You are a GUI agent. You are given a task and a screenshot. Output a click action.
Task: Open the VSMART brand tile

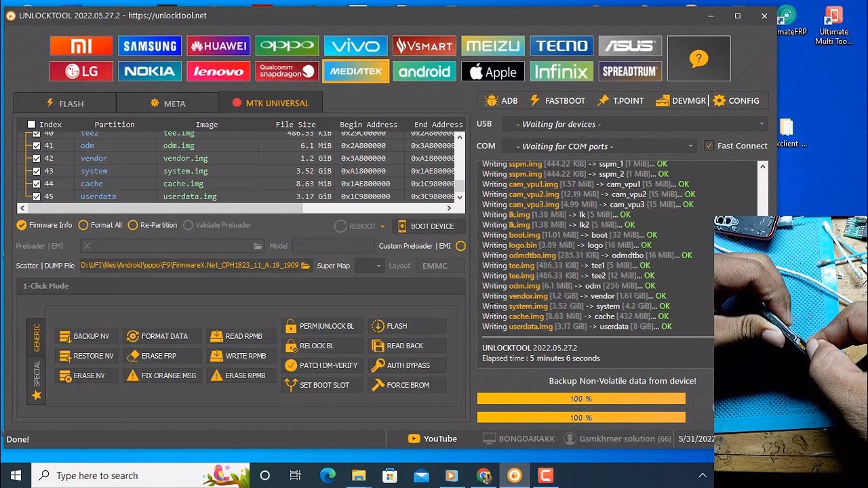[x=425, y=45]
